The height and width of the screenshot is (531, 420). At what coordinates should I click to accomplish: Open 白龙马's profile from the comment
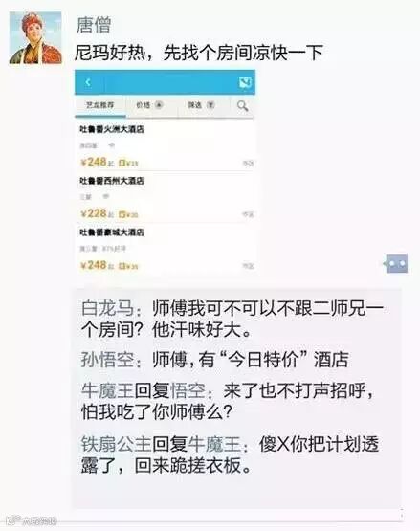click(x=107, y=308)
